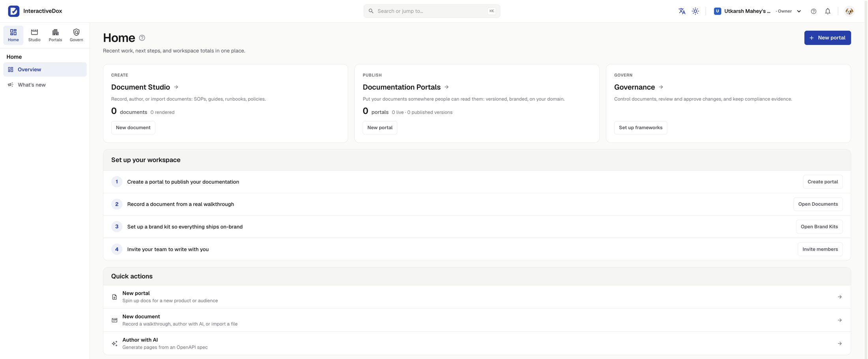Click the Overview grid icon

point(11,69)
